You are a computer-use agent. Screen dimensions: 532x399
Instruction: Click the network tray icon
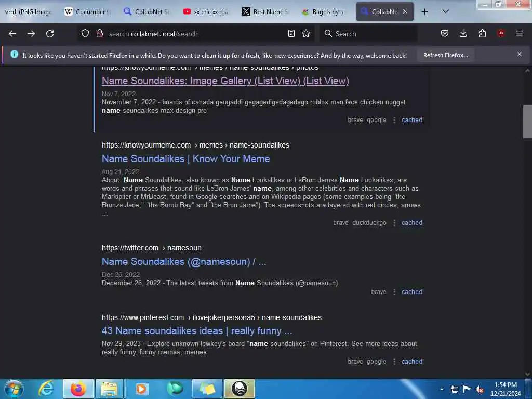(454, 389)
